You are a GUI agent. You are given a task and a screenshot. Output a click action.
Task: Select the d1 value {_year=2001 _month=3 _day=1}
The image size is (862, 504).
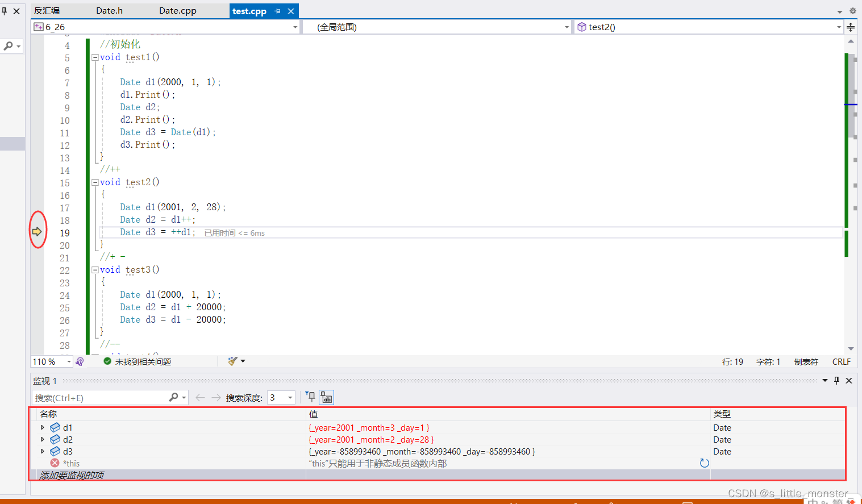point(369,428)
